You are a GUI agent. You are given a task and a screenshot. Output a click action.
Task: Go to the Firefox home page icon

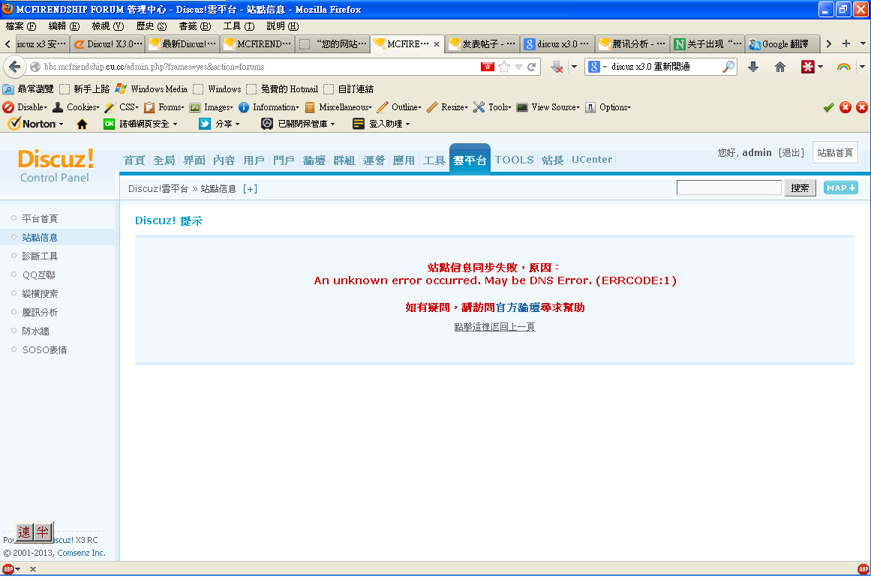tap(780, 67)
